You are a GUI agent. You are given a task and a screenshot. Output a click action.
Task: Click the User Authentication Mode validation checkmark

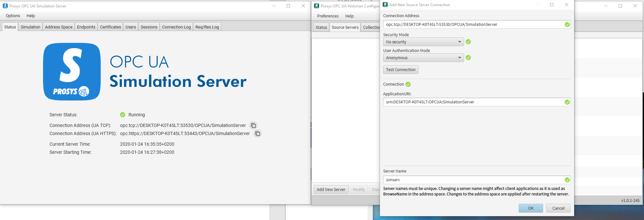[468, 58]
